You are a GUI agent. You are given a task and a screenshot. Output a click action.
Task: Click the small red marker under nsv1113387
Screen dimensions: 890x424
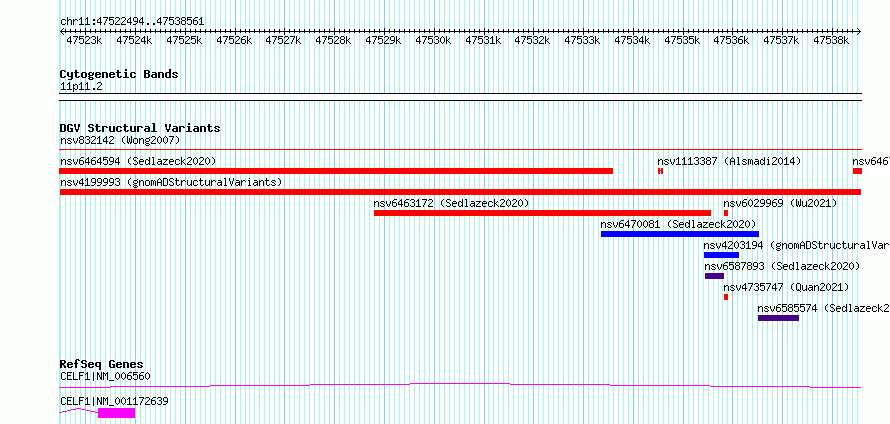point(661,171)
